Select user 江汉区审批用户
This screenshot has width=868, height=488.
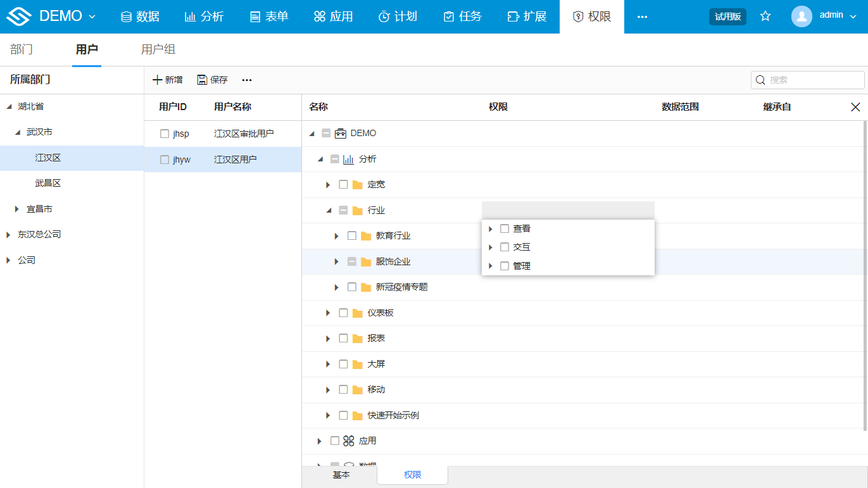click(x=244, y=134)
